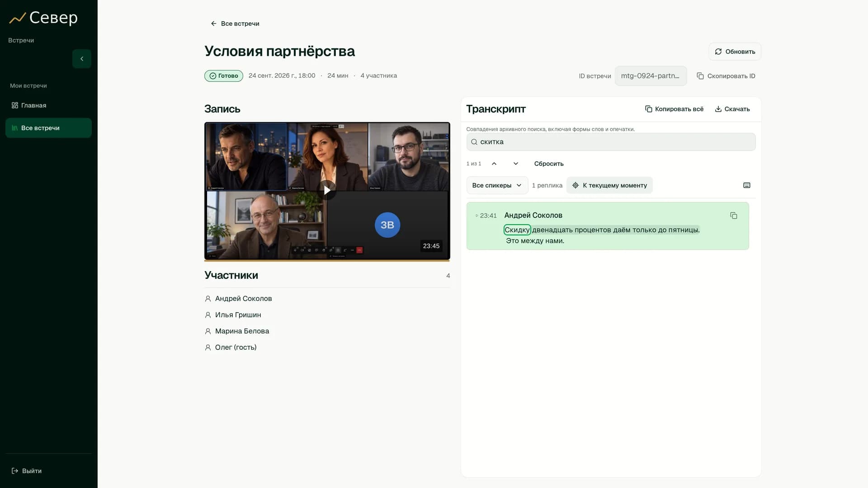The width and height of the screenshot is (868, 488).
Task: Click the sentence 'Это между нами.'
Action: (x=535, y=241)
